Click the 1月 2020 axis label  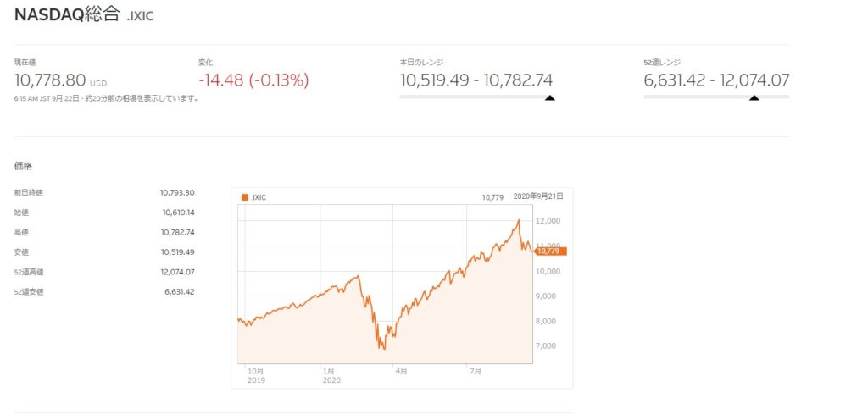click(x=331, y=375)
